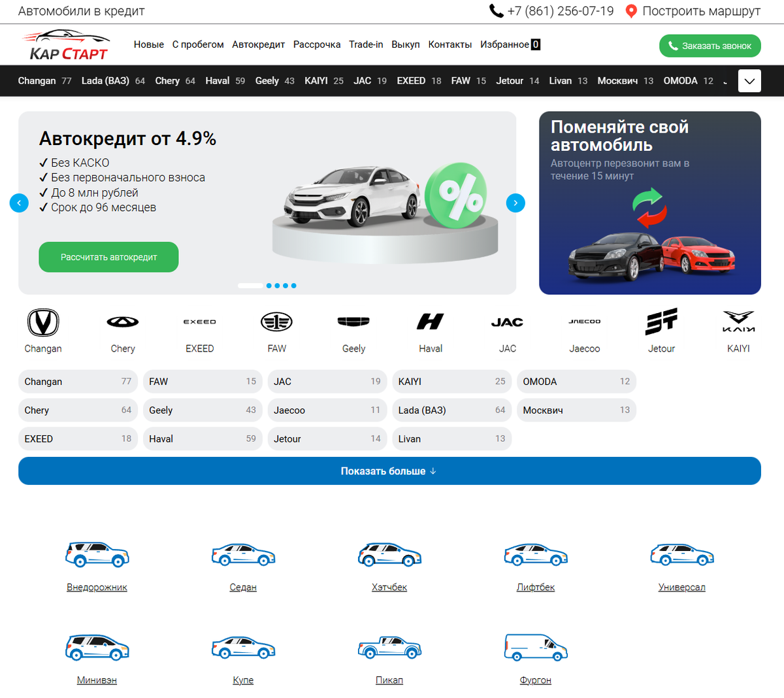Expand the brand bar dropdown chevron
Viewport: 784px width, 698px height.
[x=749, y=81]
